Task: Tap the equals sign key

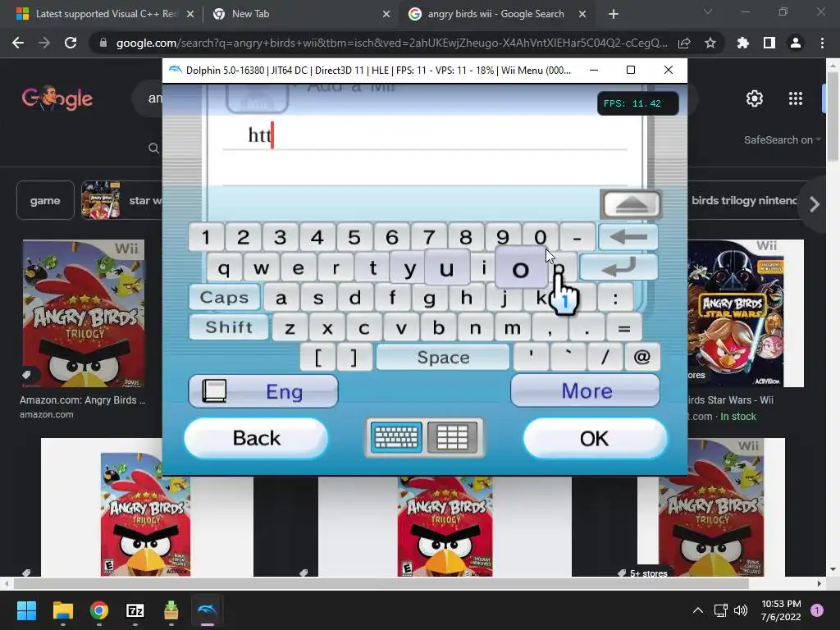Action: click(624, 327)
